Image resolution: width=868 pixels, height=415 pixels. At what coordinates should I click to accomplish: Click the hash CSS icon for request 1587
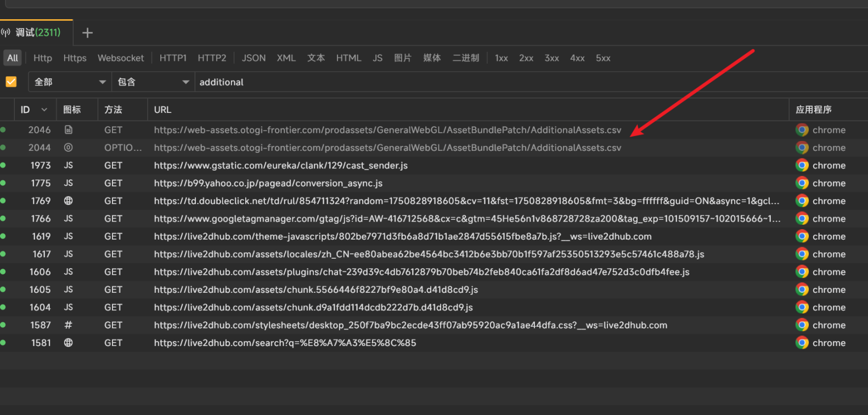(69, 325)
